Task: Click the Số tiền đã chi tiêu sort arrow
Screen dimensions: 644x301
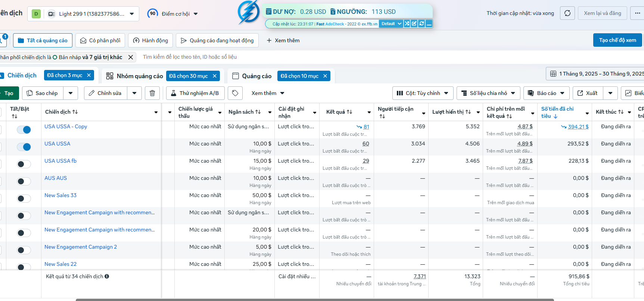Action: tap(556, 116)
